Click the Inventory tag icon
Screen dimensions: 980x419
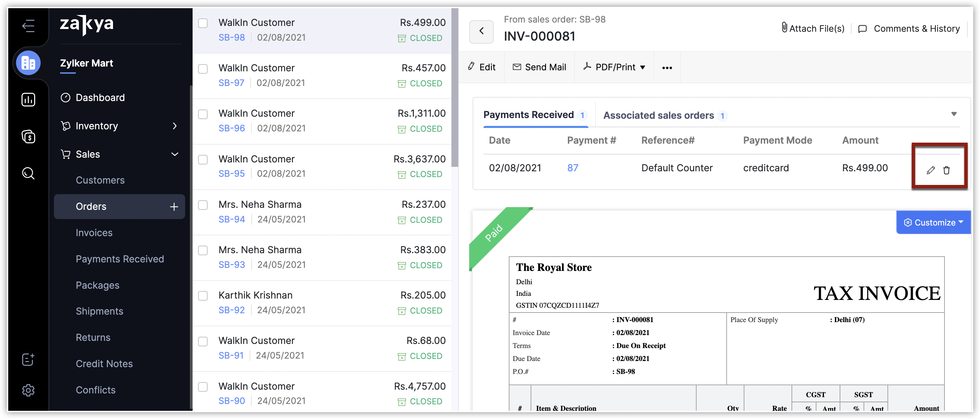pos(66,126)
